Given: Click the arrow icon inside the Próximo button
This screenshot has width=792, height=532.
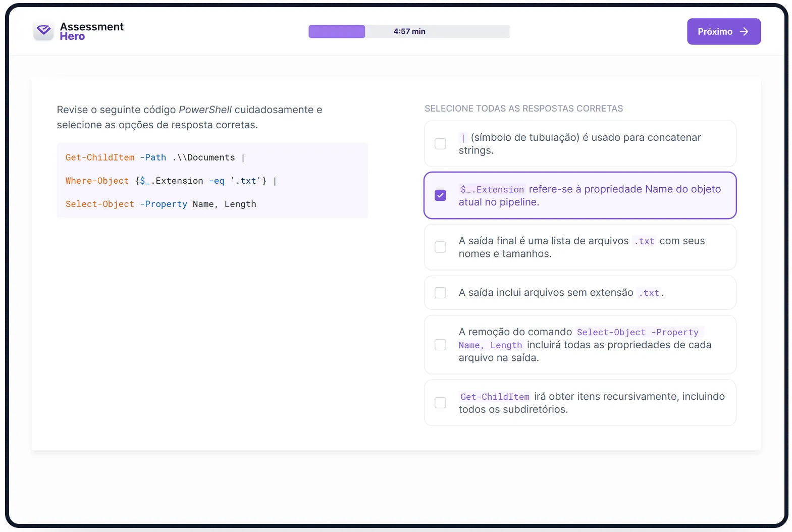Looking at the screenshot, I should (744, 32).
